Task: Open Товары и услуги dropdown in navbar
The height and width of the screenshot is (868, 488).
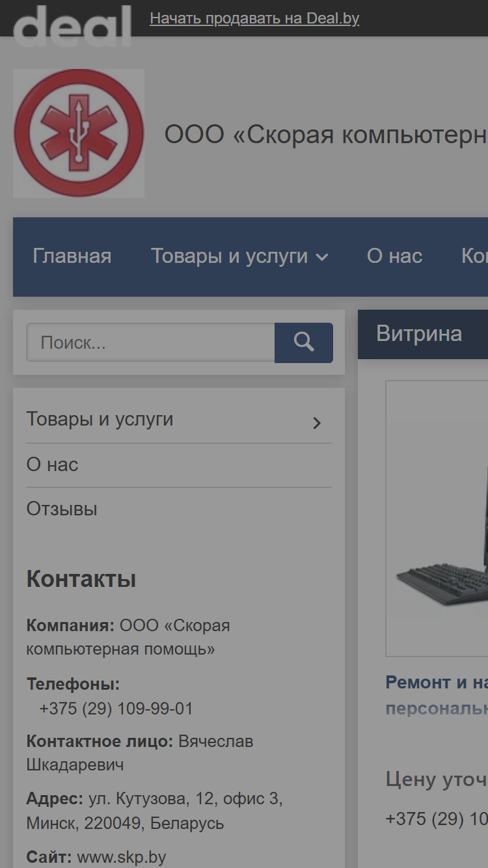Action: 239,256
